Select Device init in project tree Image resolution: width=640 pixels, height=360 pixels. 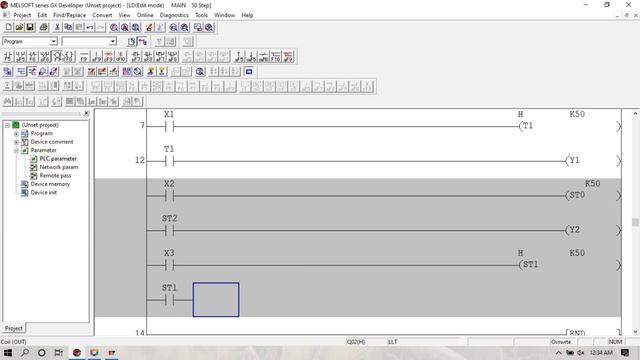[x=43, y=193]
